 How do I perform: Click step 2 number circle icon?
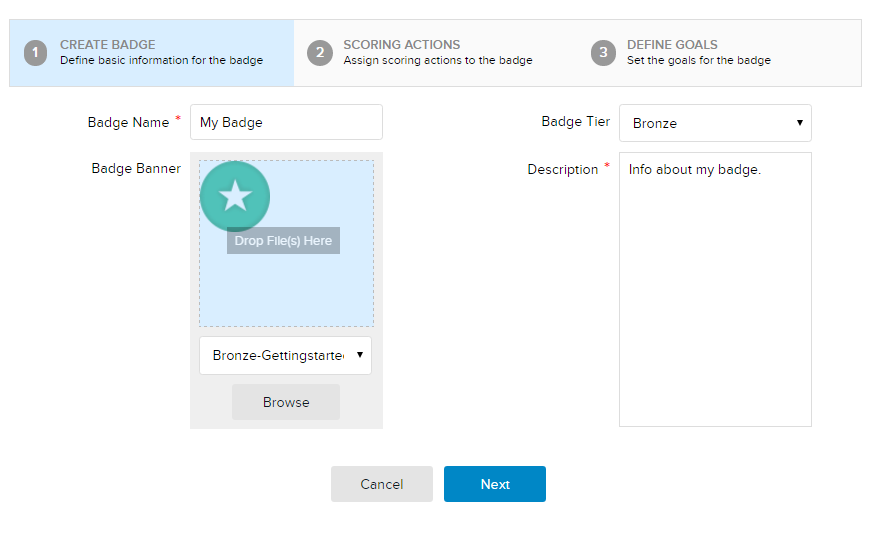[x=320, y=53]
